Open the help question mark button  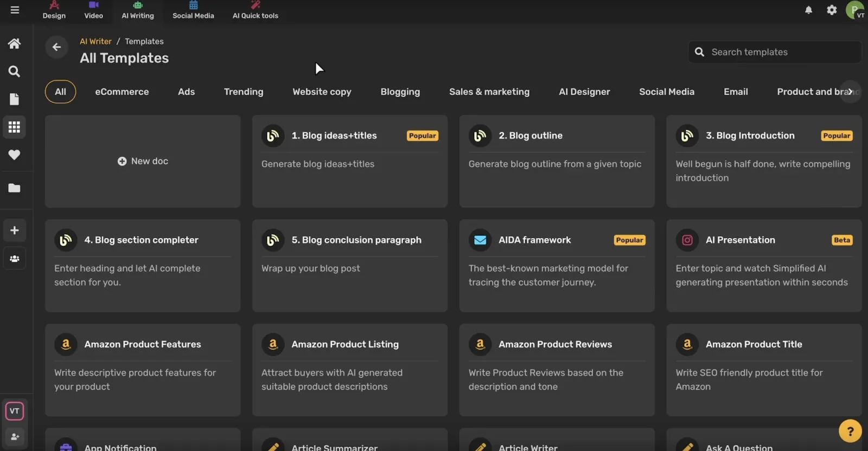tap(850, 431)
